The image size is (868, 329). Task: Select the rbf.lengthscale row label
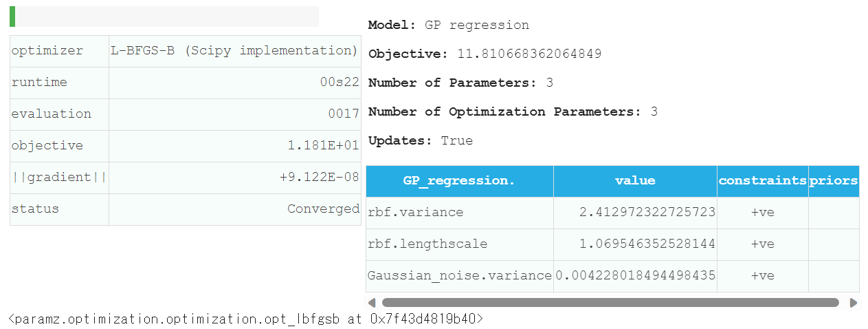coord(427,244)
